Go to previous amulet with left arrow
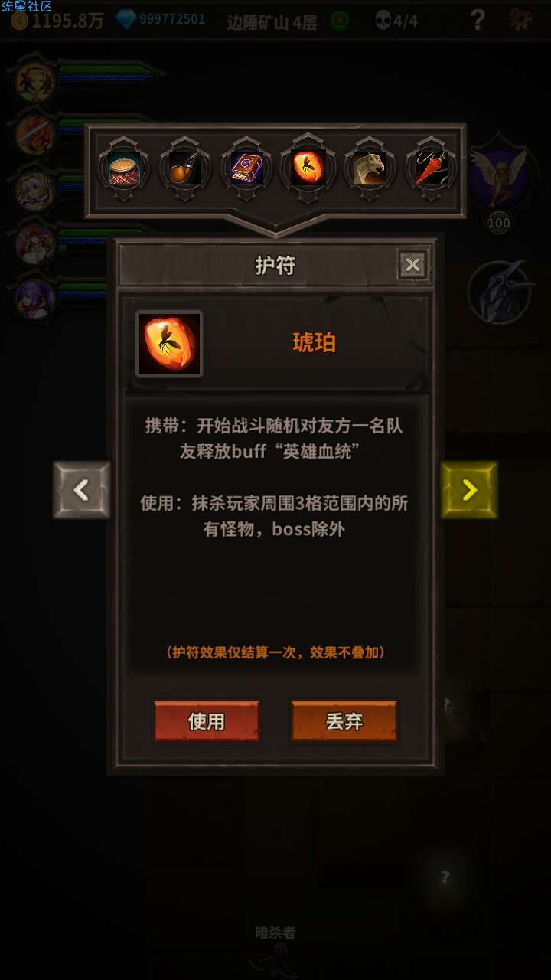This screenshot has width=551, height=980. [x=82, y=490]
